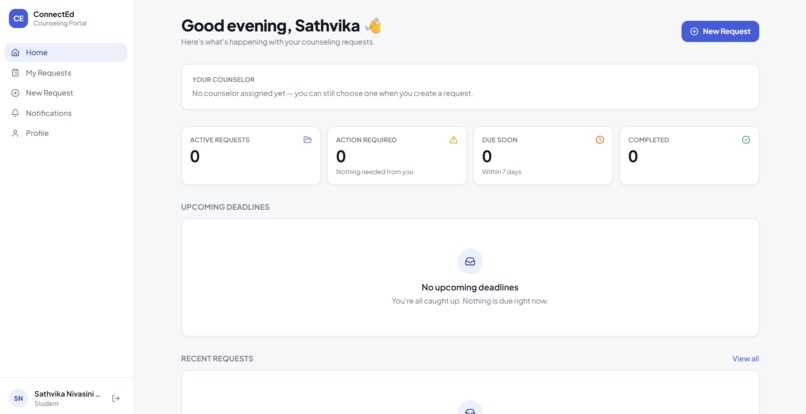Image resolution: width=806 pixels, height=414 pixels.
Task: Click the folder icon on Active Requests card
Action: pos(307,139)
